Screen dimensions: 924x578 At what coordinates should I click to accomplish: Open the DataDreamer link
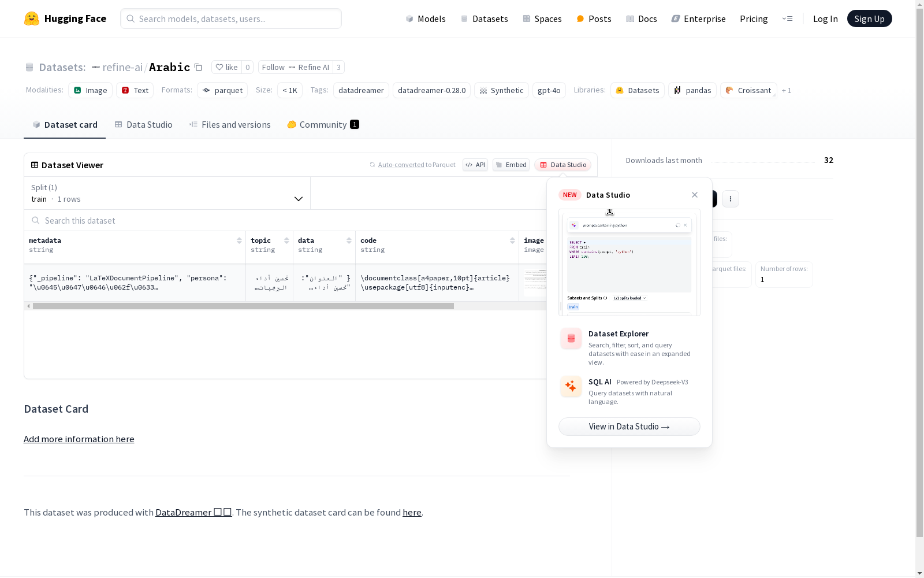[x=193, y=512]
